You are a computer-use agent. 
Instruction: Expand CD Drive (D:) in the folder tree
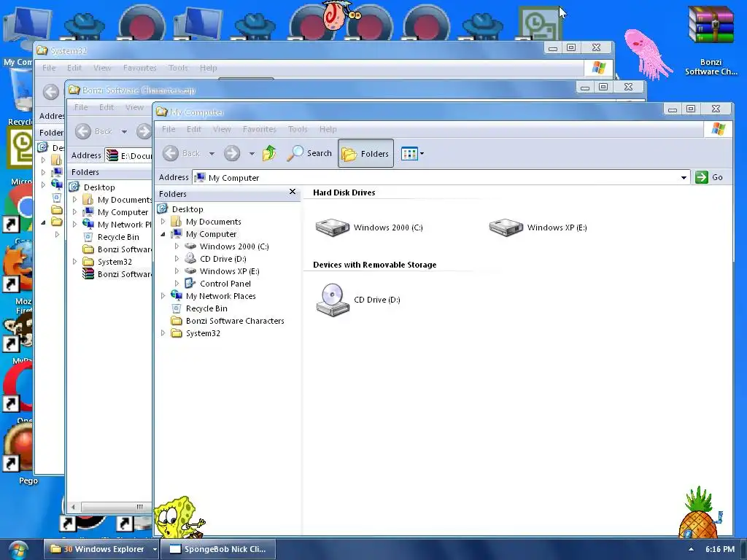coord(177,259)
